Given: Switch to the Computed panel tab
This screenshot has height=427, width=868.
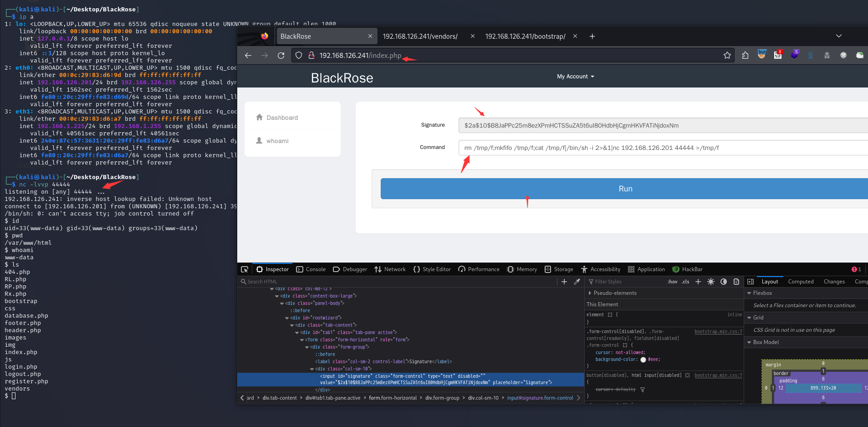Looking at the screenshot, I should pyautogui.click(x=801, y=282).
